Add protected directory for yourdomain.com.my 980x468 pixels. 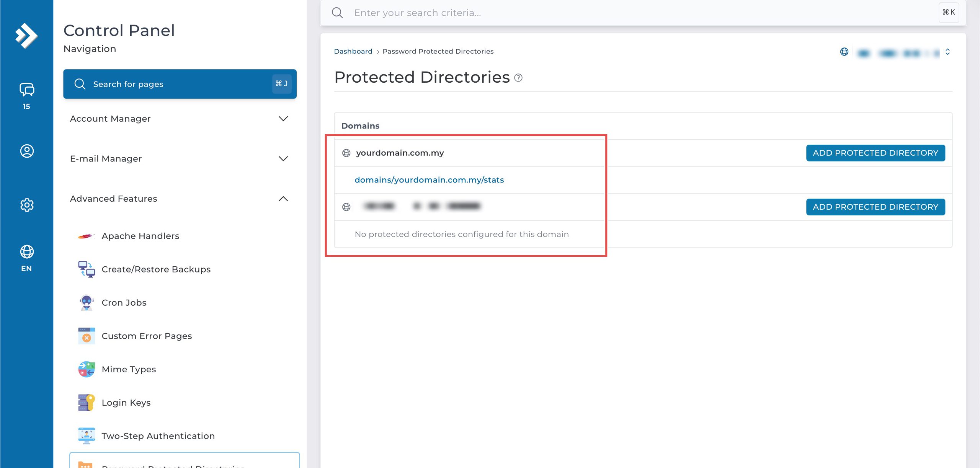click(x=875, y=153)
